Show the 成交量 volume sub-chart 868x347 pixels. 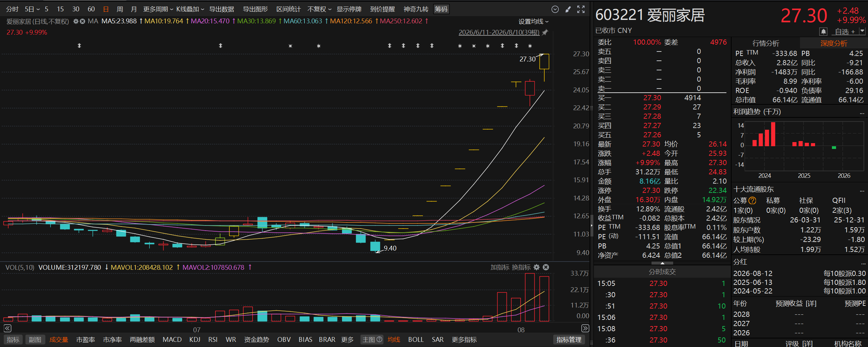click(x=59, y=339)
